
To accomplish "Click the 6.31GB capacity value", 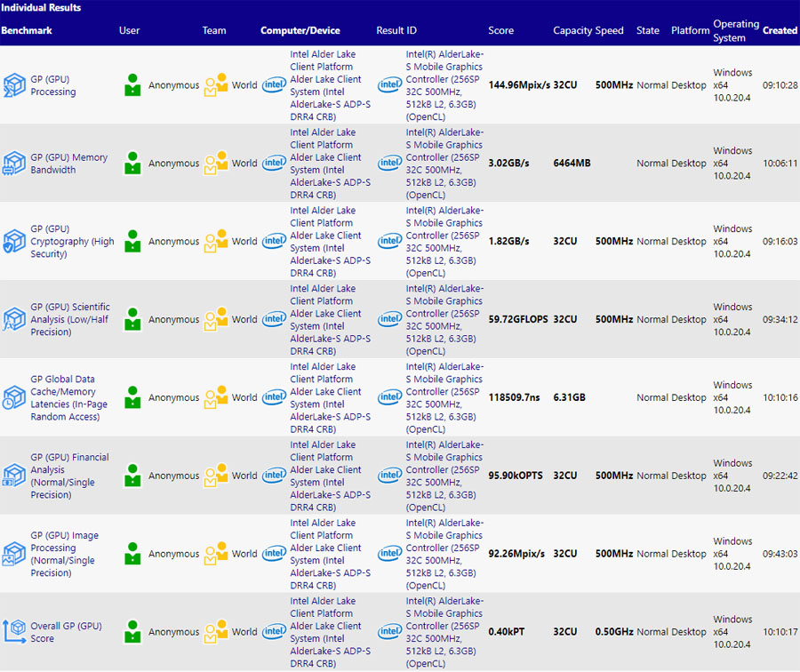I will click(570, 397).
